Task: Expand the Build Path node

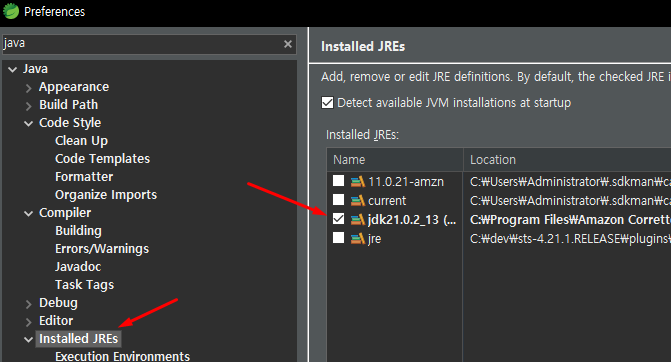Action: (29, 106)
